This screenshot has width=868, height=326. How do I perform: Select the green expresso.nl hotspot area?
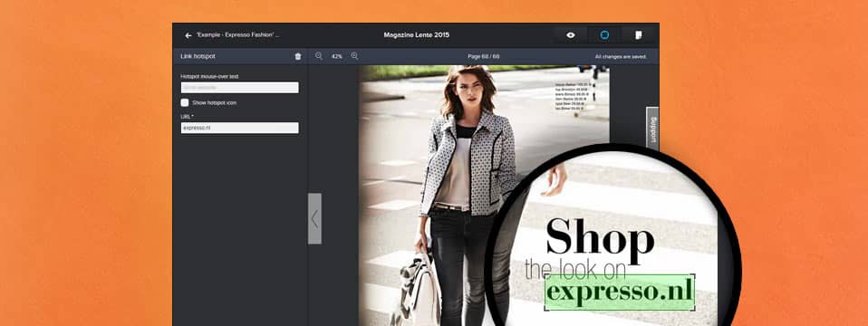pyautogui.click(x=620, y=292)
